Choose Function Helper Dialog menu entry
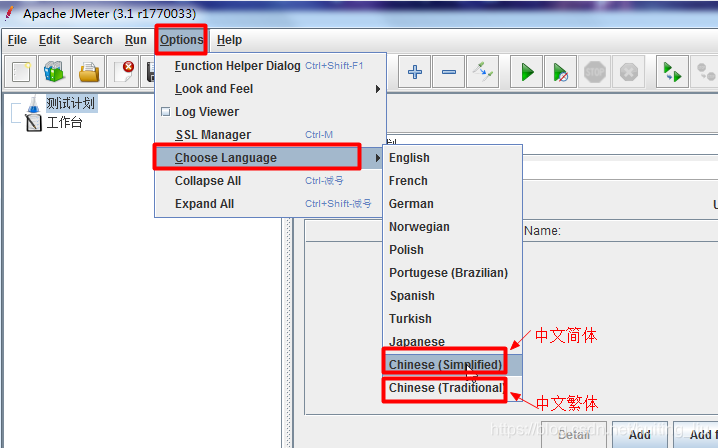This screenshot has width=718, height=448. [x=270, y=66]
